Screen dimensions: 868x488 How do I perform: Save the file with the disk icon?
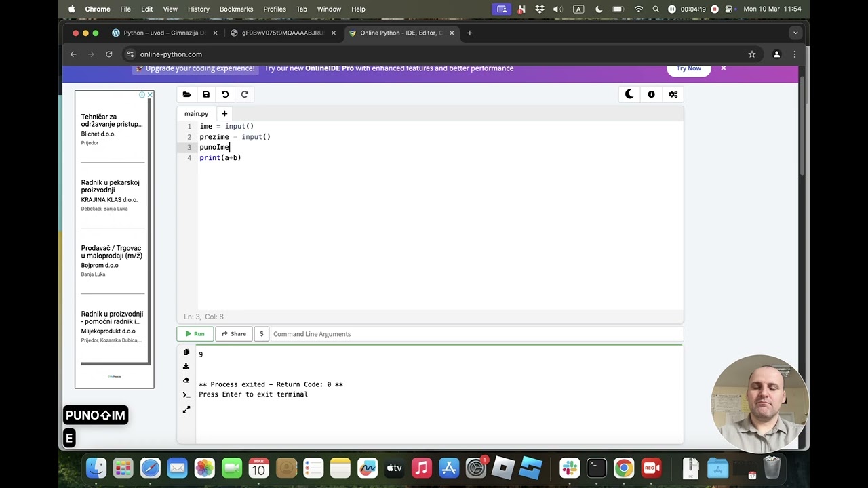tap(206, 94)
